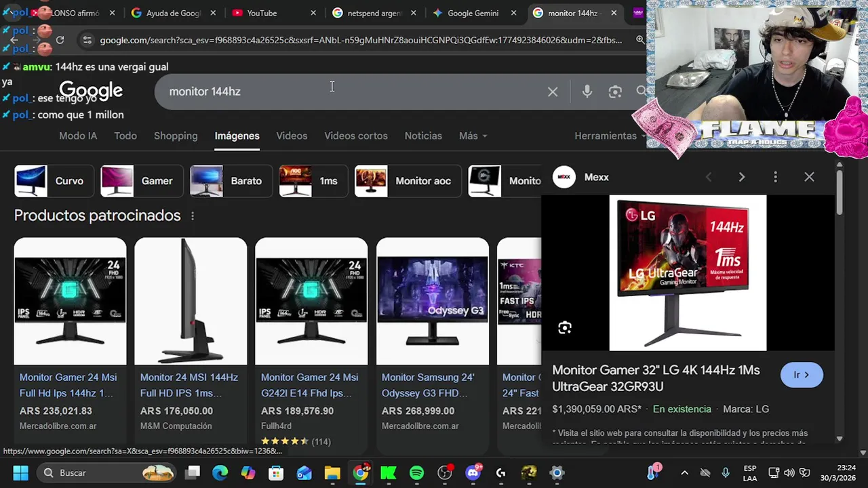Image resolution: width=868 pixels, height=488 pixels.
Task: Go to previous image in preview panel
Action: (709, 177)
